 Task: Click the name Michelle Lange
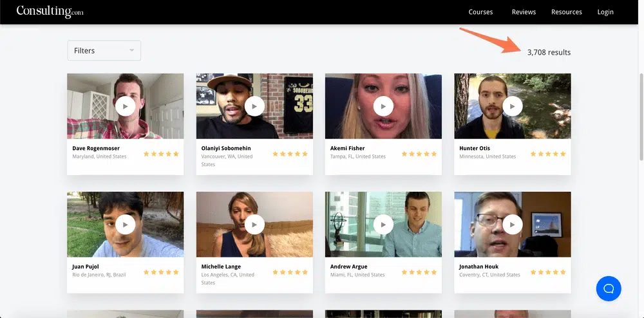221,267
